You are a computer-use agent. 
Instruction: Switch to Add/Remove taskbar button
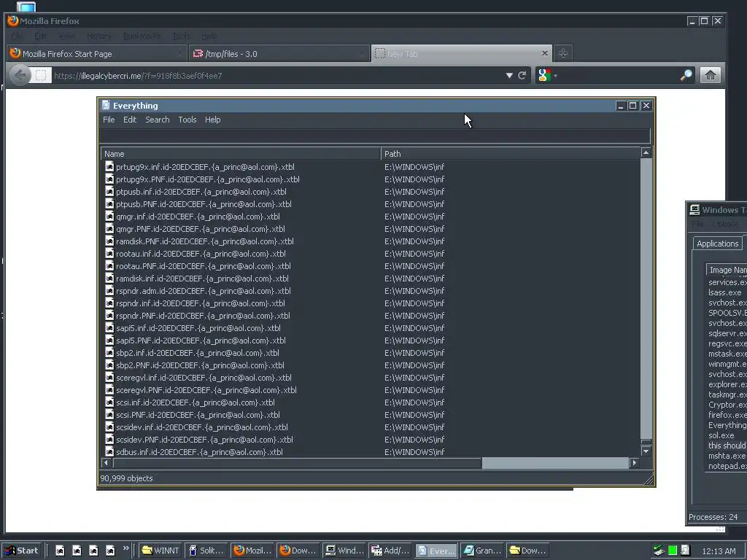click(391, 551)
